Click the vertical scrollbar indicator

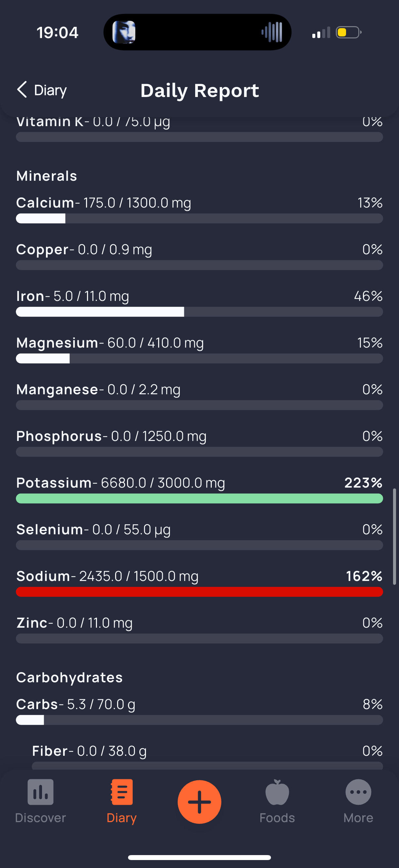tap(394, 536)
